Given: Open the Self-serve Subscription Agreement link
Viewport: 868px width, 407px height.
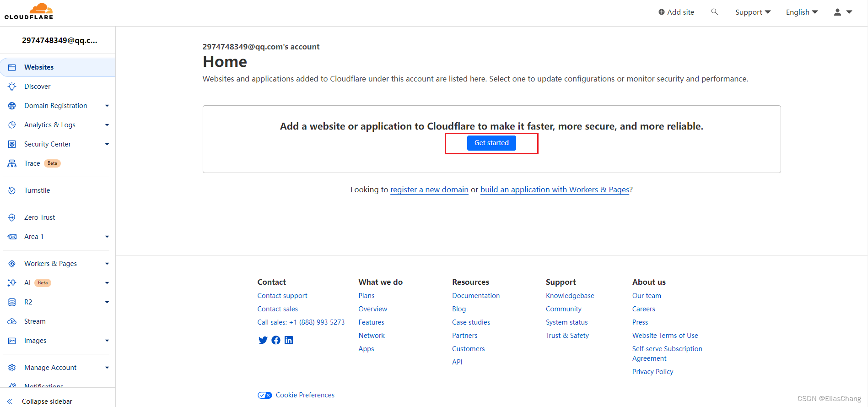Looking at the screenshot, I should (667, 353).
